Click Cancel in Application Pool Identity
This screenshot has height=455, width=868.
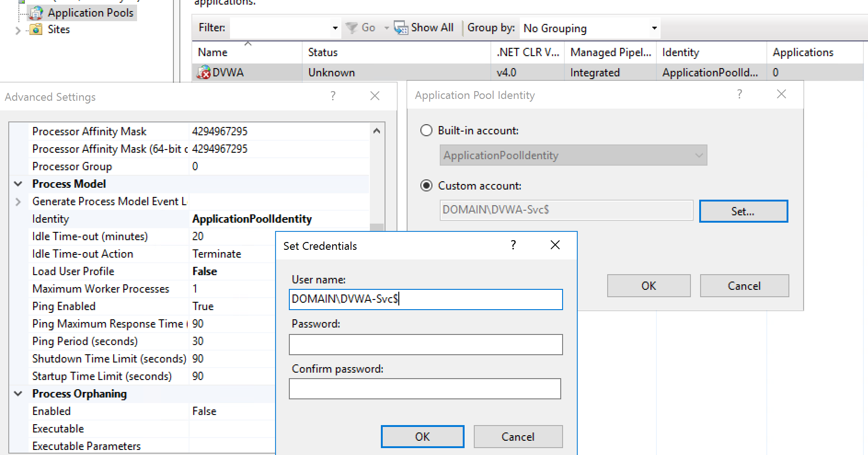(744, 286)
